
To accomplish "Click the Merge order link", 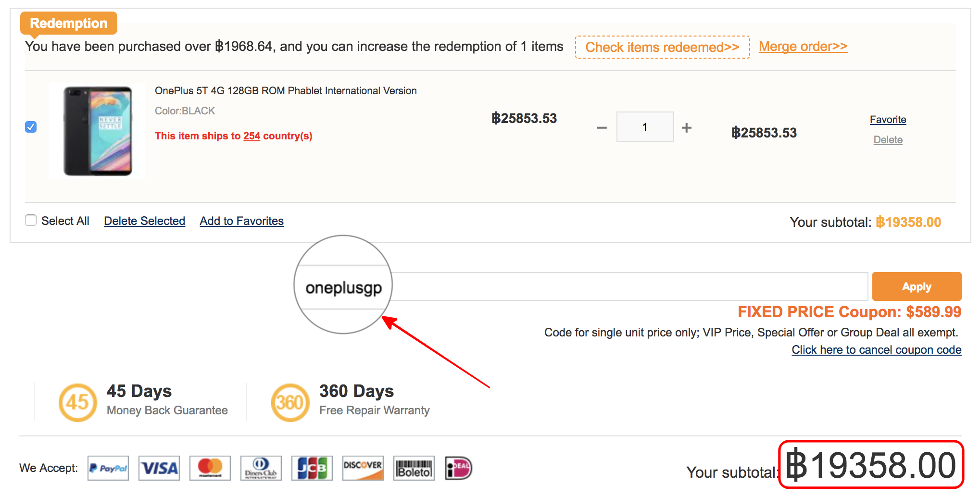I will coord(803,47).
